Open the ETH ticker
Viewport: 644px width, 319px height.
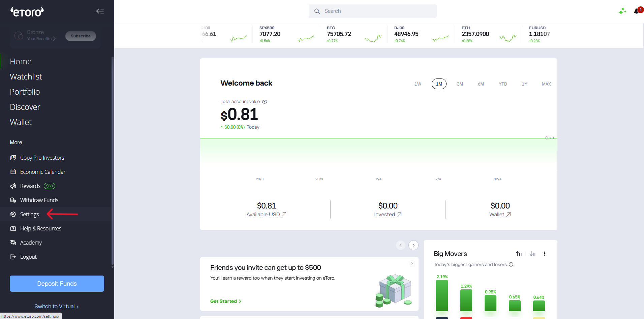coord(489,34)
